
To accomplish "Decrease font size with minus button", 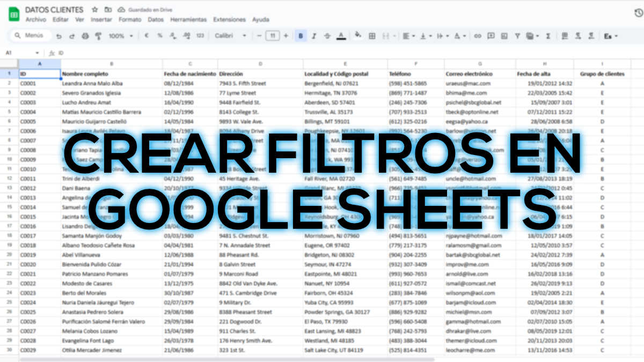I will pos(260,36).
